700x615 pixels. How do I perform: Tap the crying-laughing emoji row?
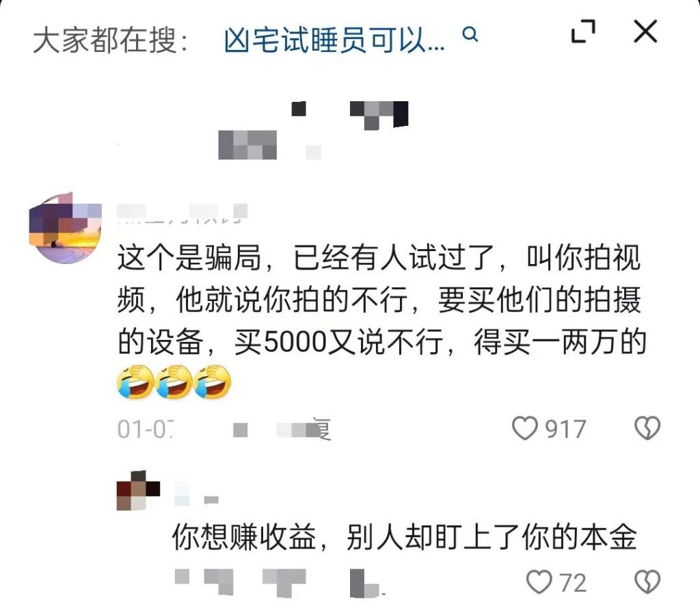point(174,382)
